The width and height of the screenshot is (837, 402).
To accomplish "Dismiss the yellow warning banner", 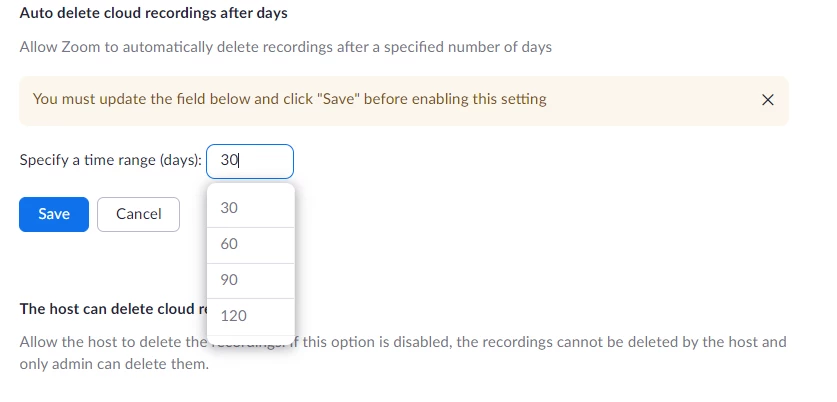I will click(768, 100).
